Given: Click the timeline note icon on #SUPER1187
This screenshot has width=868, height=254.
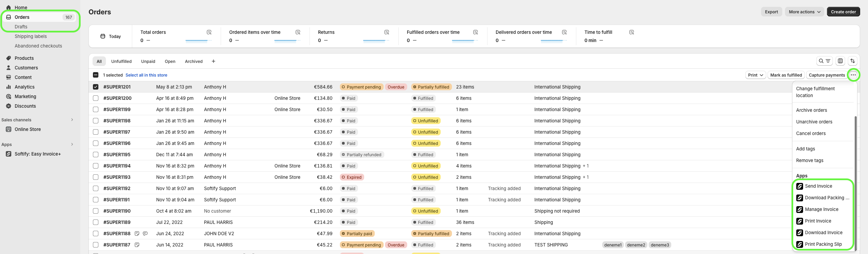Looking at the screenshot, I should click(x=137, y=245).
